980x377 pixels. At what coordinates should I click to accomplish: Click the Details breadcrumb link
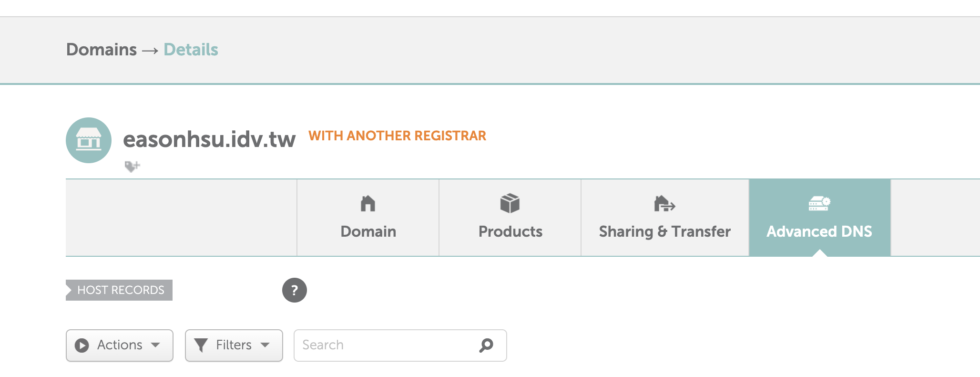click(191, 50)
